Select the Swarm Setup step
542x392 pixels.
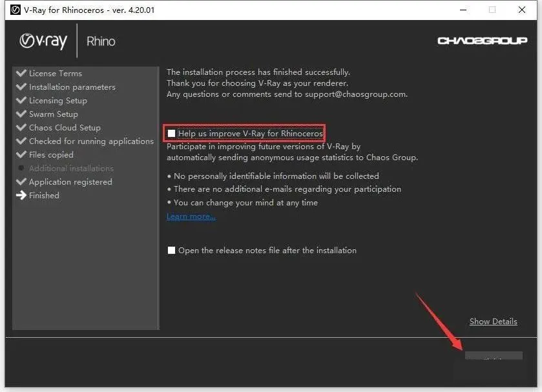click(x=54, y=114)
